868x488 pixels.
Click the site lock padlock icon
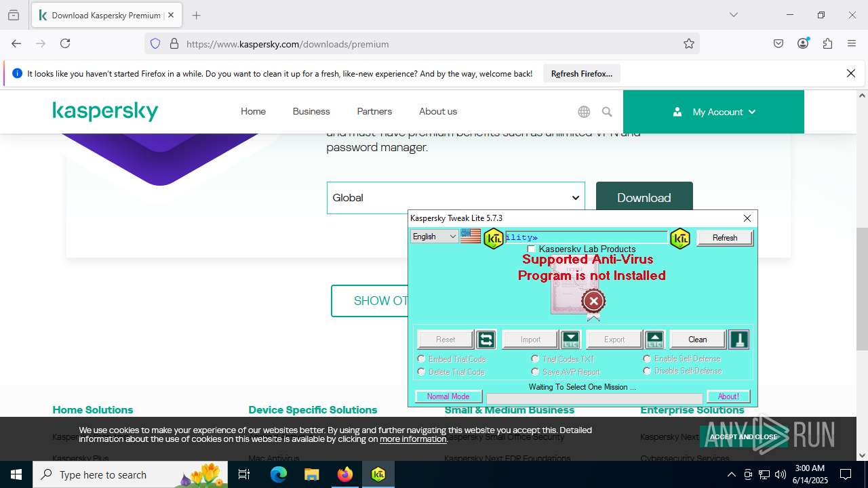tap(174, 44)
